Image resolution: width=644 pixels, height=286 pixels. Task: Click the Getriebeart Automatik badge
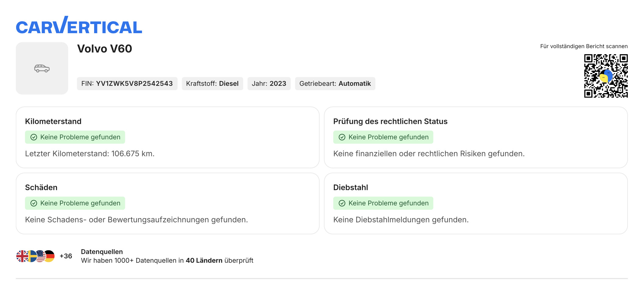(x=335, y=84)
